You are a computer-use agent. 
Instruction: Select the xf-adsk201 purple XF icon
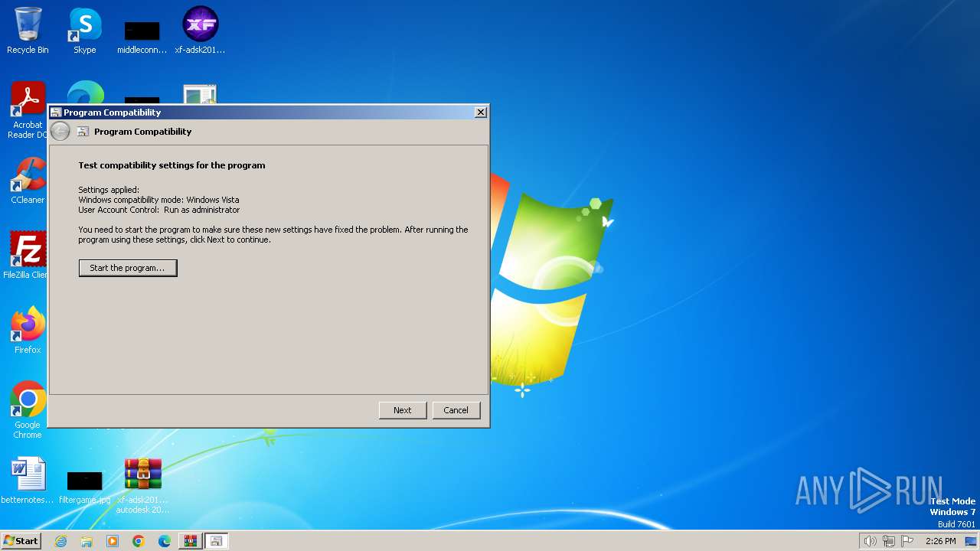coord(201,31)
